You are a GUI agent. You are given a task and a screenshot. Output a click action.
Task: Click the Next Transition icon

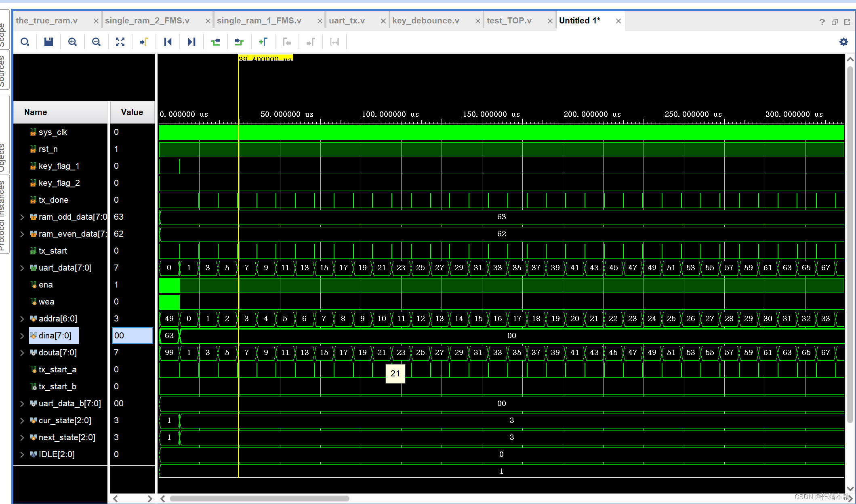point(239,42)
